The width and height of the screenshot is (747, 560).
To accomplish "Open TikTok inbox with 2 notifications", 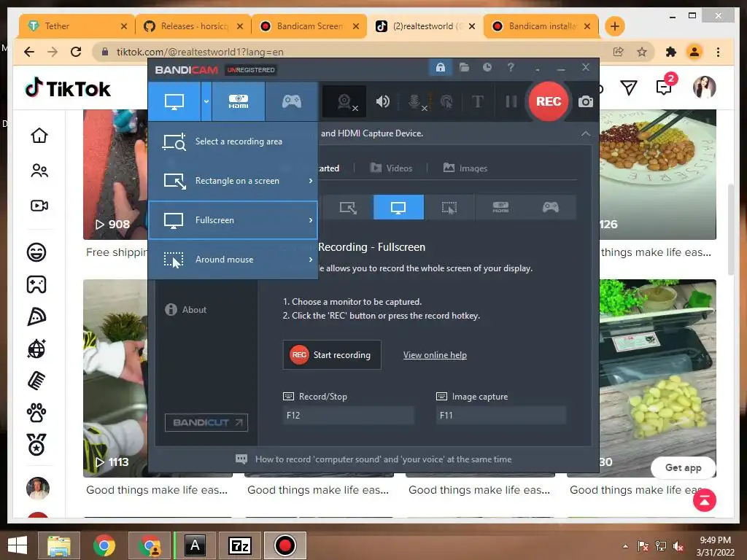I will 665,86.
